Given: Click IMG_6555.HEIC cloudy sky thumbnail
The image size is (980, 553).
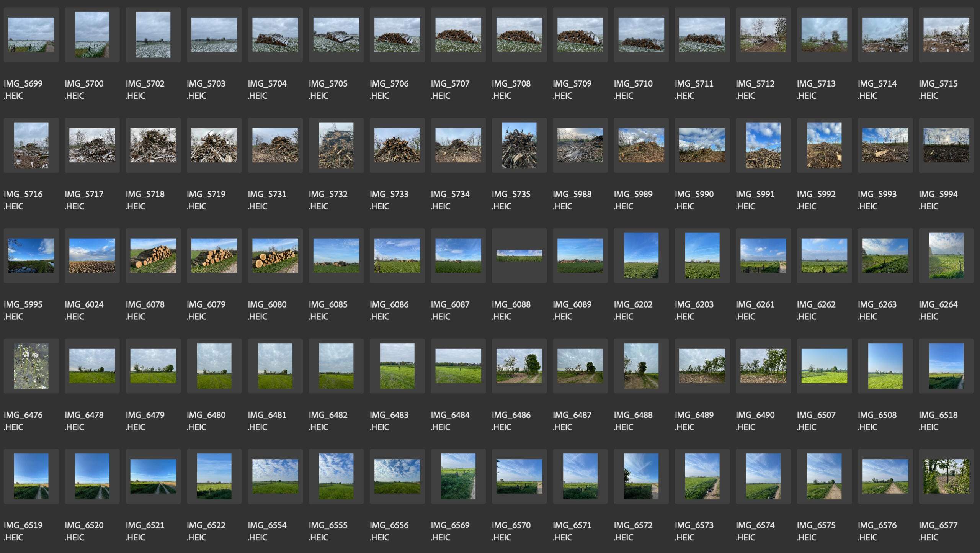Looking at the screenshot, I should pyautogui.click(x=336, y=476).
